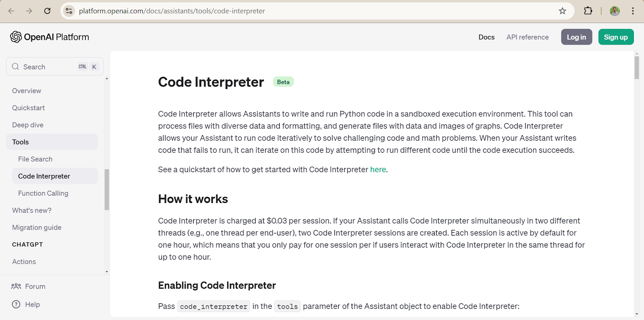Open Overview in the sidebar
Screen dimensions: 644x320
[x=27, y=91]
